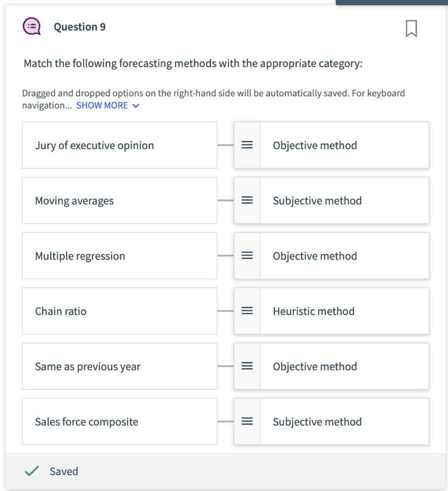Click the chevron next to SHOW MORE

click(136, 106)
